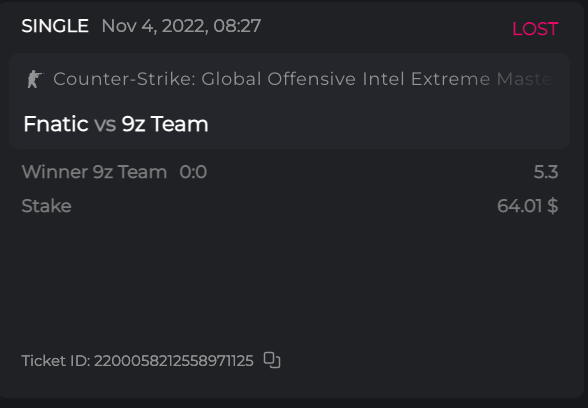
Task: Click the 64.01 $ stake amount
Action: point(528,206)
